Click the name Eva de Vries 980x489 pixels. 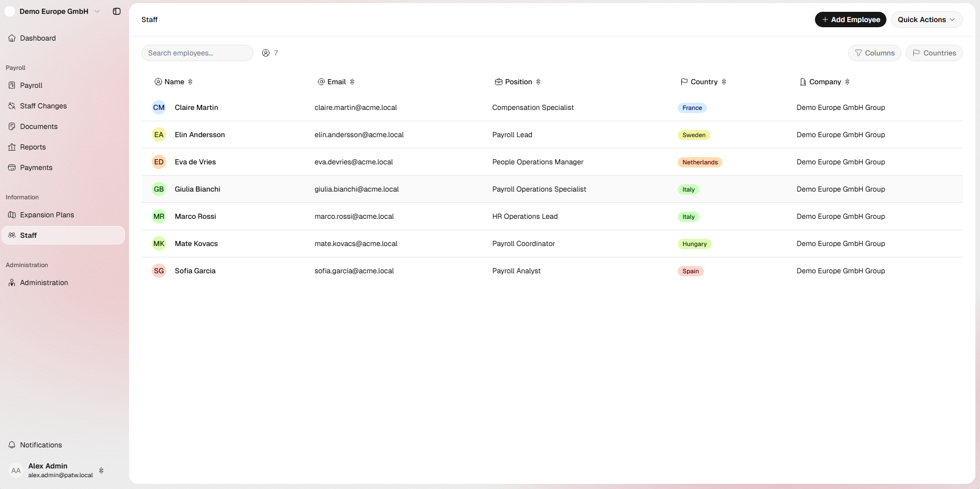coord(195,162)
